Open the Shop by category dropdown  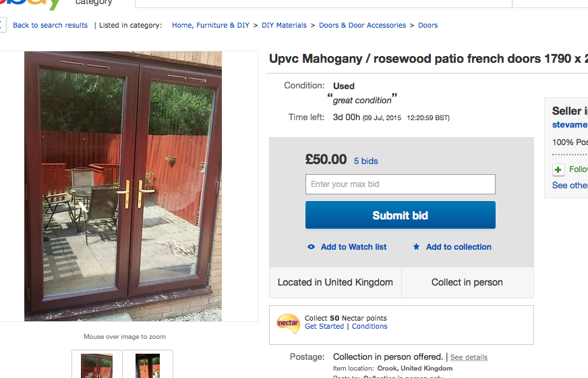[94, 3]
